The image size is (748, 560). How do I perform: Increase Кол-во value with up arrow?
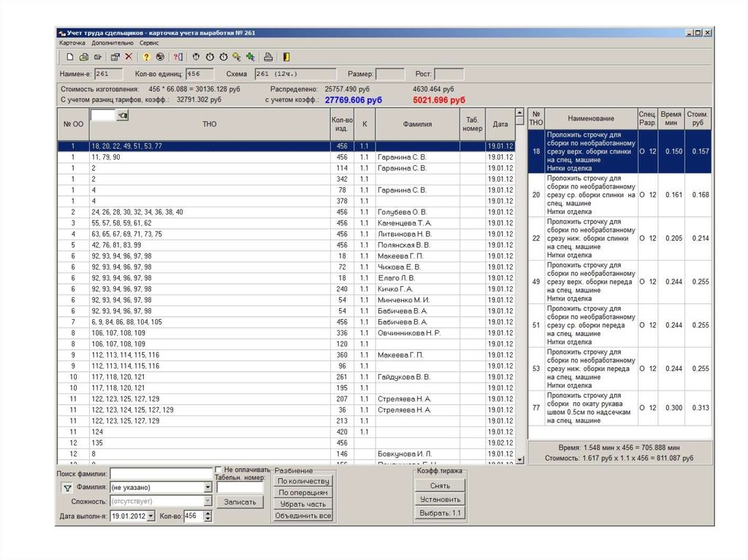(x=207, y=513)
